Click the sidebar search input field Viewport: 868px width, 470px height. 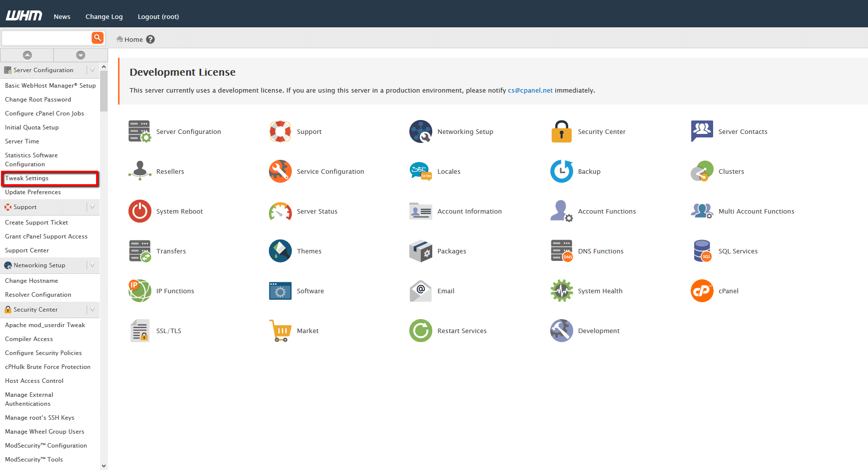coord(47,38)
